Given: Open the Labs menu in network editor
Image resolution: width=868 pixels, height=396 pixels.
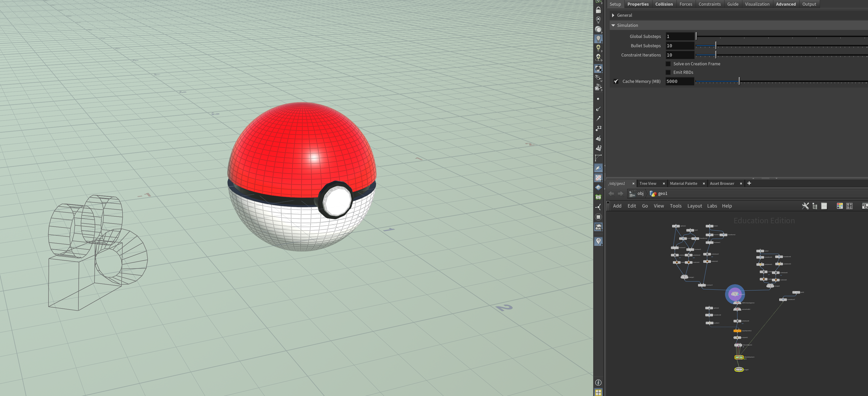Looking at the screenshot, I should tap(712, 206).
